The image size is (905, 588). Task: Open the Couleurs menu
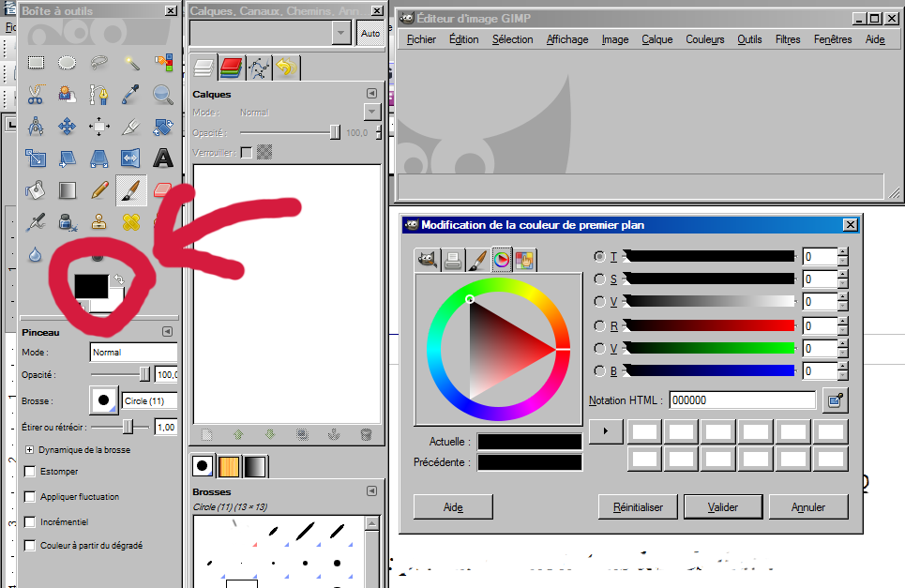click(x=704, y=39)
